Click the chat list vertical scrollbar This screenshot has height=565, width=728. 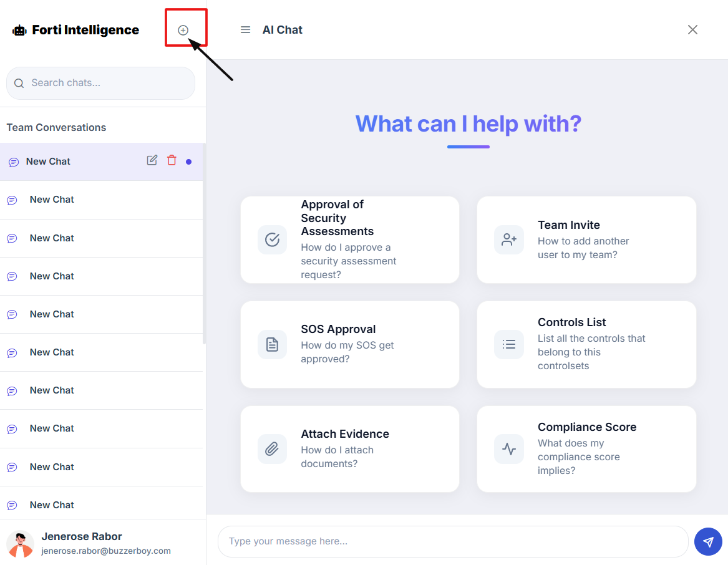pyautogui.click(x=204, y=243)
